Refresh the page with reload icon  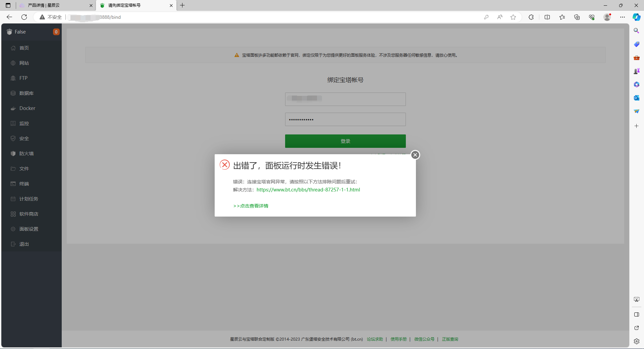click(24, 17)
